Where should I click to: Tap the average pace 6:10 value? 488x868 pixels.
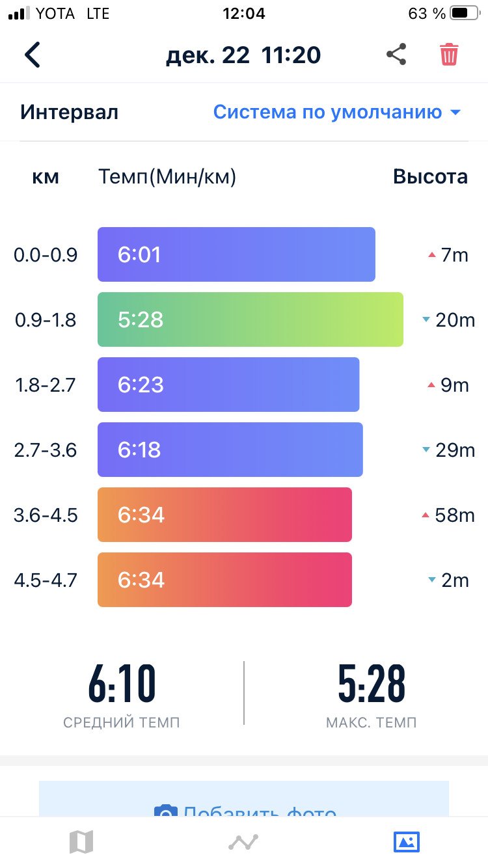(x=122, y=683)
